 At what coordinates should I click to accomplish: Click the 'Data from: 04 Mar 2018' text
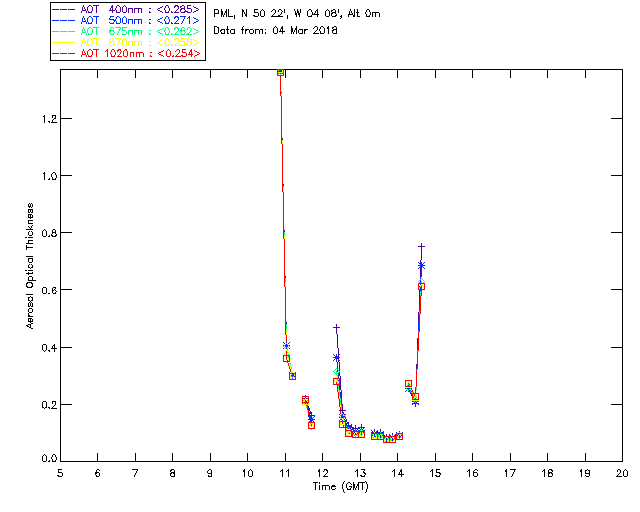point(275,31)
